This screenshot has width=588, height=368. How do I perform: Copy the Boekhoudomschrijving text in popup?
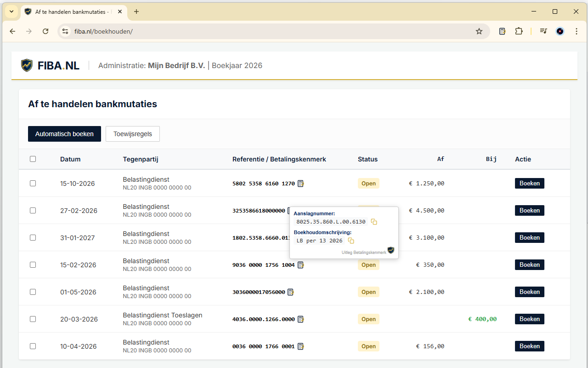pyautogui.click(x=351, y=241)
